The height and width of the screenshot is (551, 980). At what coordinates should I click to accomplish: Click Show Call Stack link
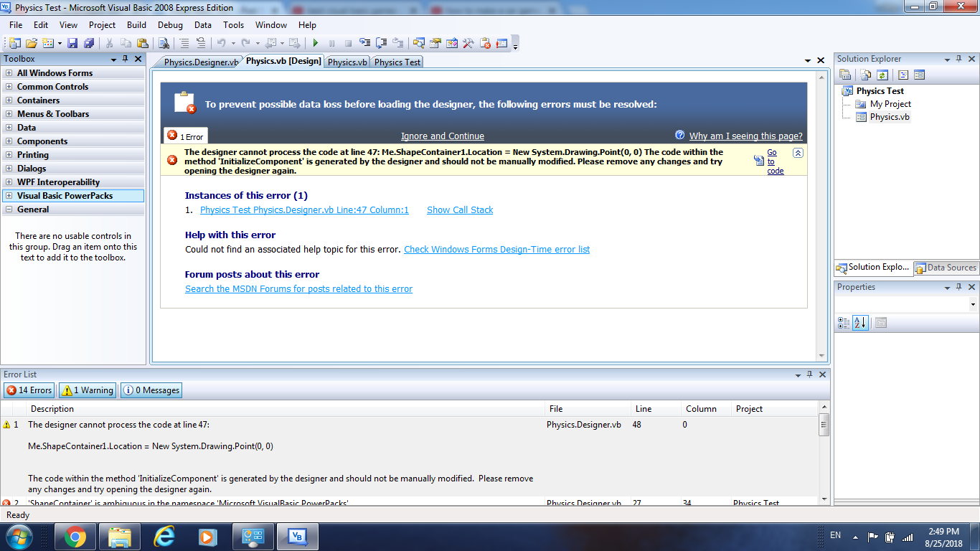coord(460,210)
